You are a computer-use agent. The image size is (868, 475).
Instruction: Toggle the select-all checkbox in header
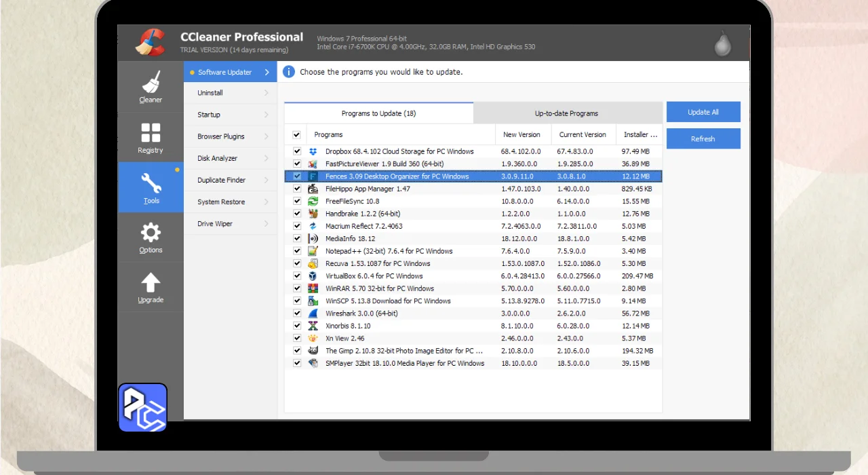[x=296, y=134]
